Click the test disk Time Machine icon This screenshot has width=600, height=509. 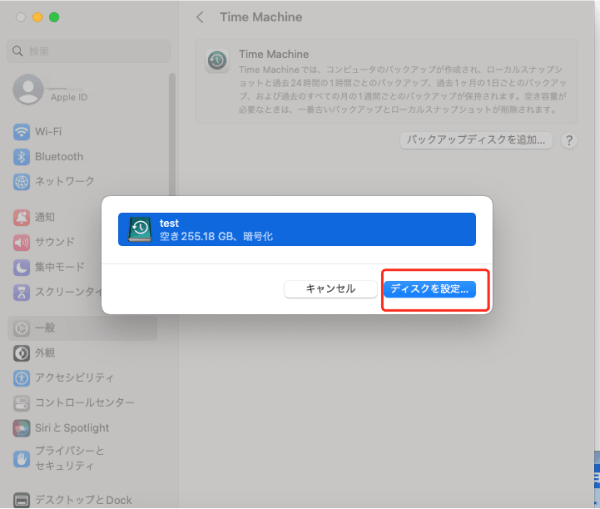[x=140, y=229]
